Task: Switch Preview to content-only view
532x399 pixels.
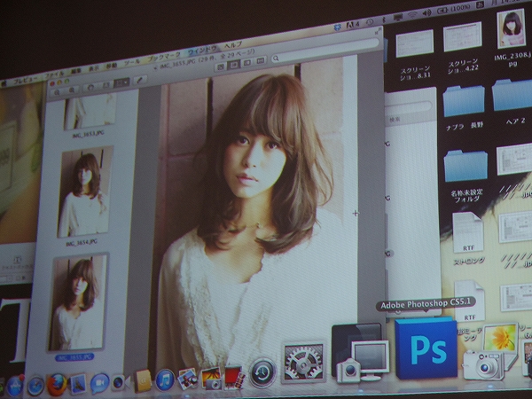Action: (220, 66)
